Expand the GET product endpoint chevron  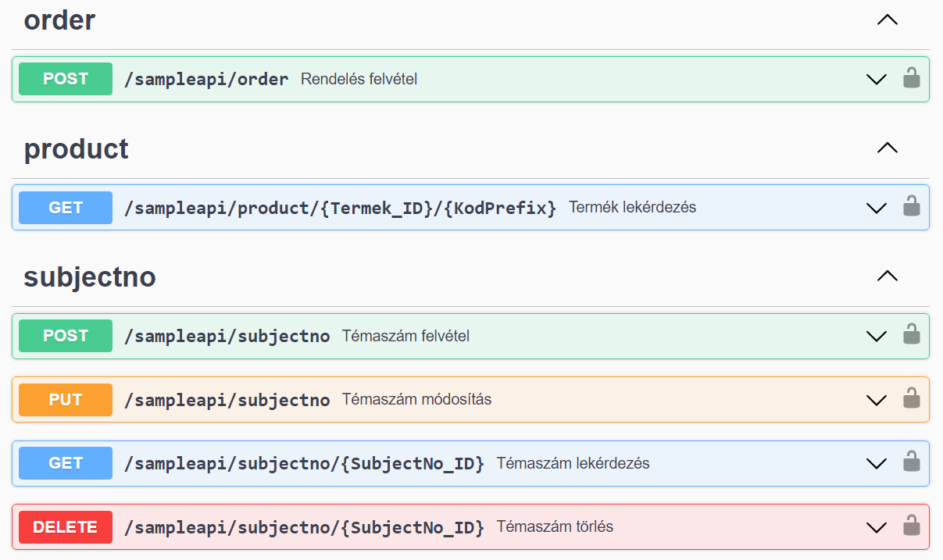click(x=877, y=208)
